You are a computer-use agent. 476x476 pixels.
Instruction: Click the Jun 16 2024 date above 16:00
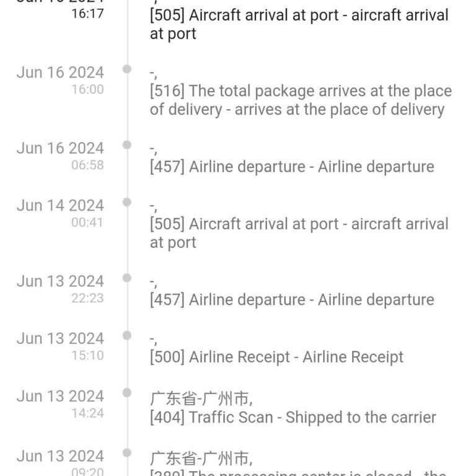[x=60, y=73]
